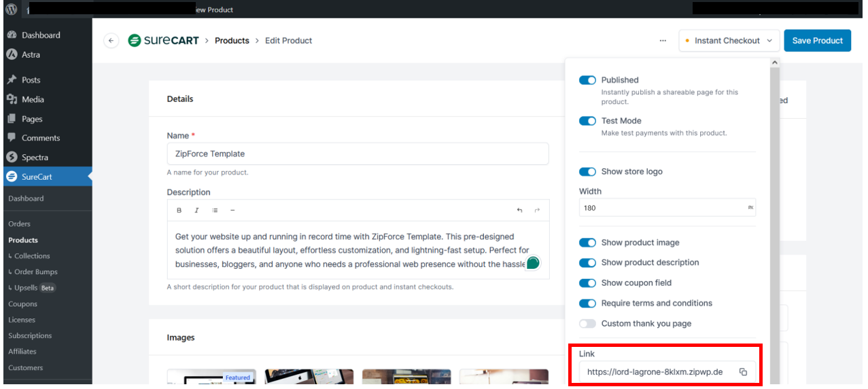
Task: Go to Products breadcrumb
Action: 232,41
